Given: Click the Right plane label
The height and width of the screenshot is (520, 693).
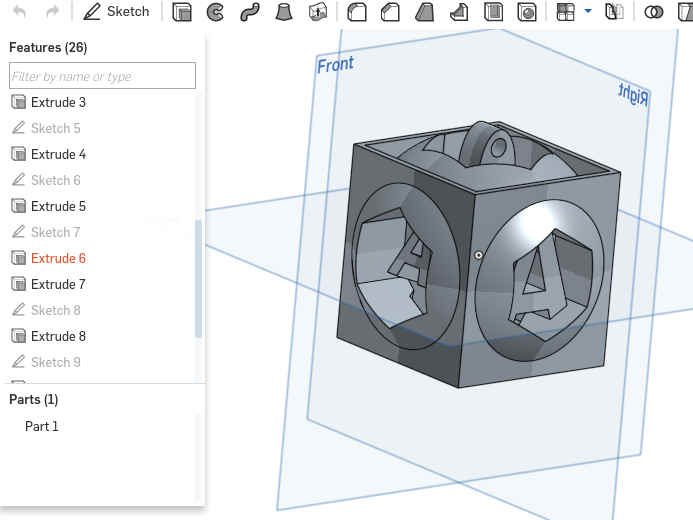Looking at the screenshot, I should coord(634,95).
